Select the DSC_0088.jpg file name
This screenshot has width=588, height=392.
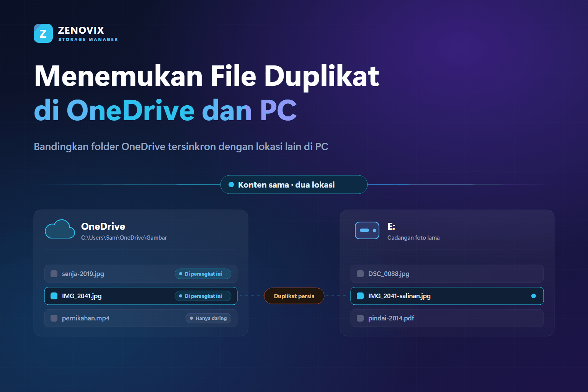[389, 274]
